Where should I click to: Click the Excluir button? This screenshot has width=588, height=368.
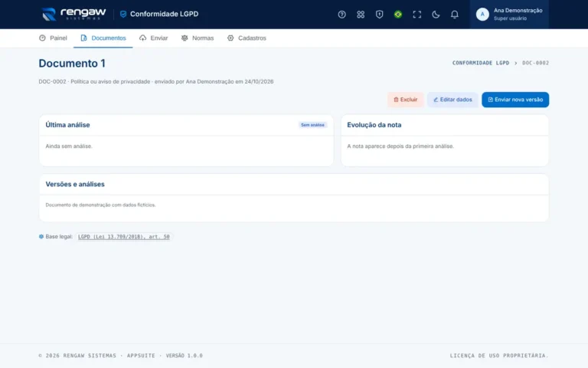click(405, 100)
